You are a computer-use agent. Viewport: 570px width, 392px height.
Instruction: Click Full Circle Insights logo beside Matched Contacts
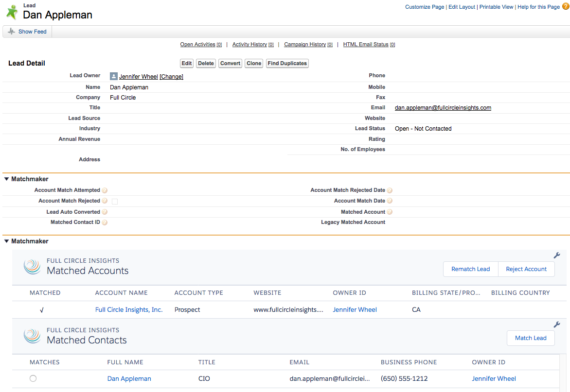(x=33, y=336)
